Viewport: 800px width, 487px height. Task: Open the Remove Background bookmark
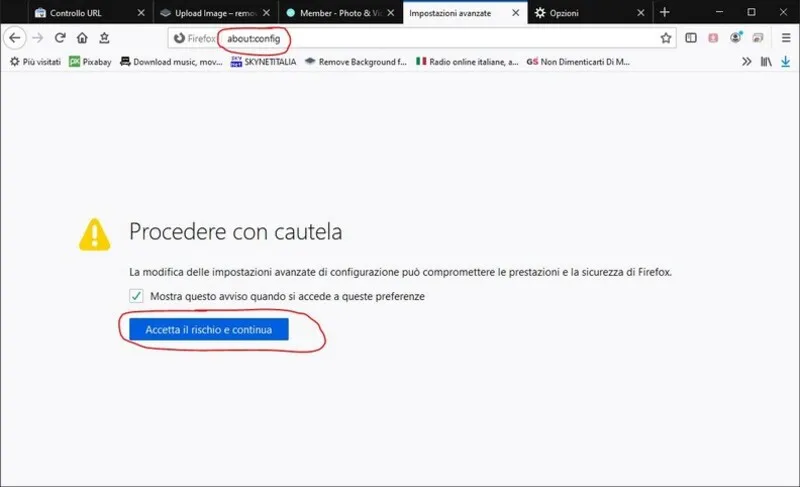click(x=356, y=62)
